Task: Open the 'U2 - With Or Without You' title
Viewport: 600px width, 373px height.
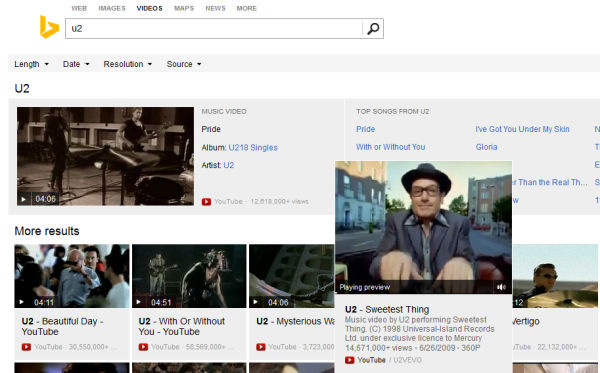Action: pos(182,326)
